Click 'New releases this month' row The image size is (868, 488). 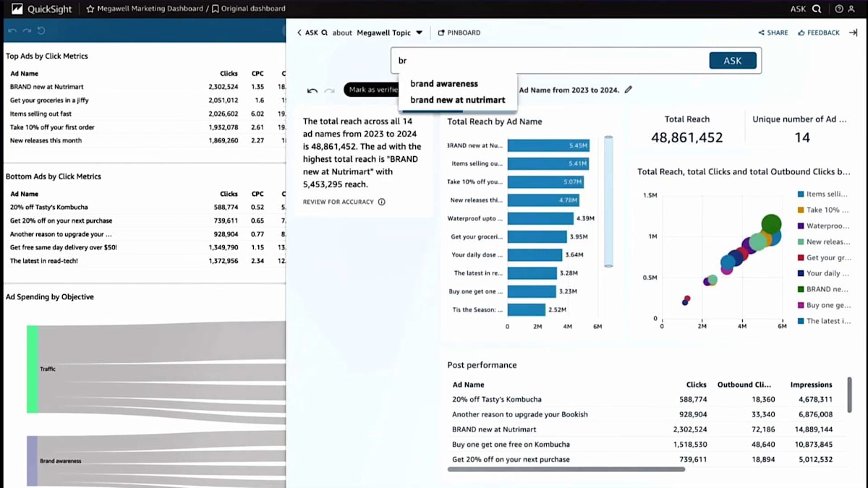(x=46, y=140)
